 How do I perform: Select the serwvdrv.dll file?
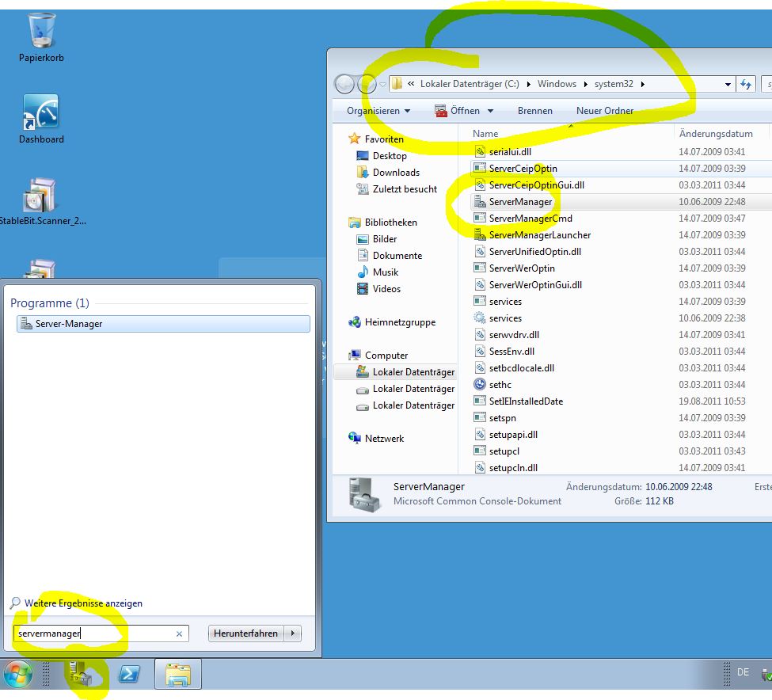[x=514, y=335]
